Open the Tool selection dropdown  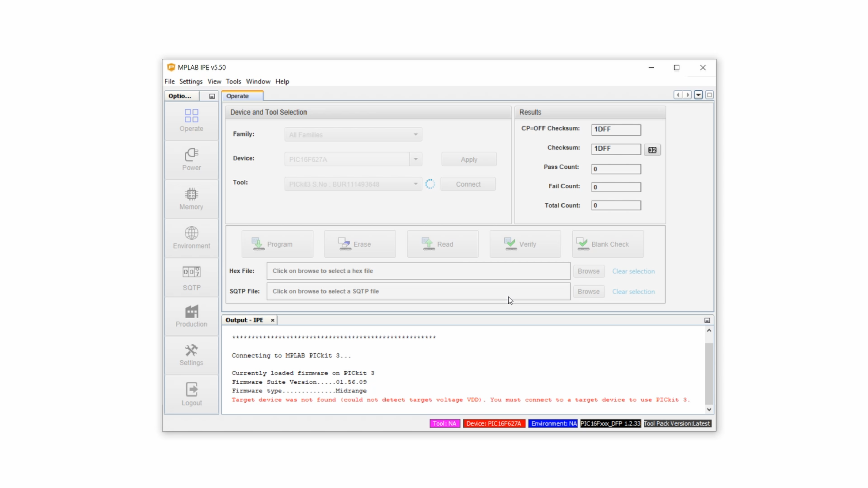click(415, 184)
